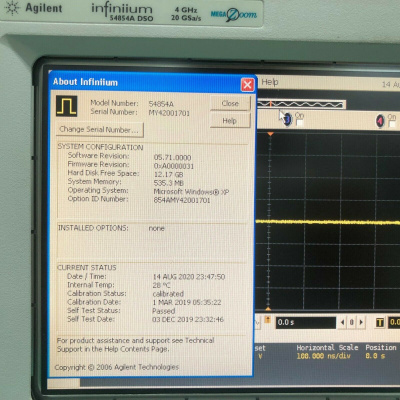Click the Horizontal Scale value 100.000 ns/div
400x400 pixels.
[x=323, y=356]
